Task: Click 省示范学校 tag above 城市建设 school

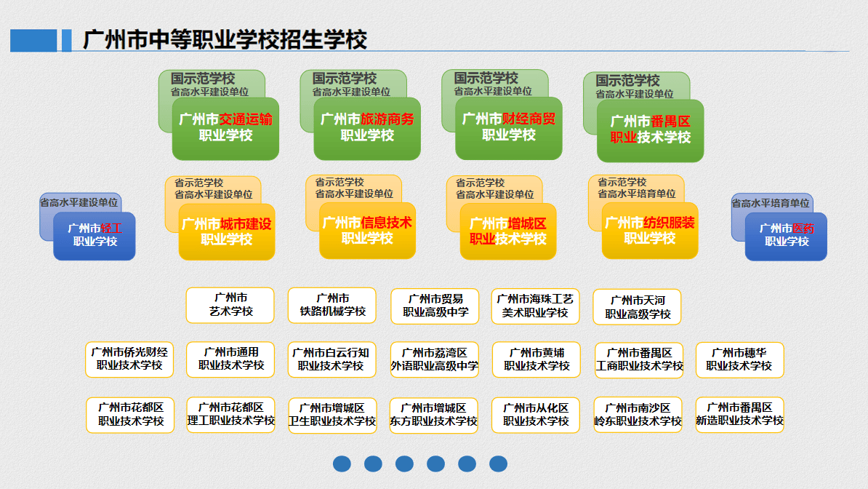Action: (198, 183)
